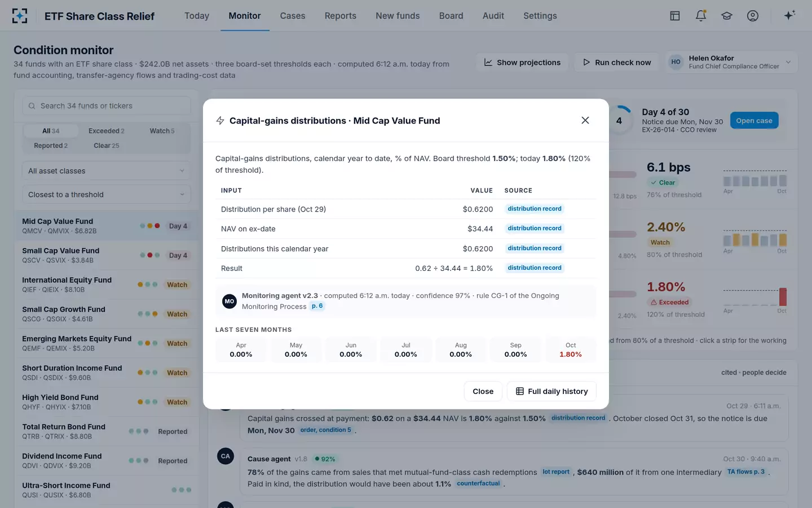Click the Close button in dialog

click(483, 391)
